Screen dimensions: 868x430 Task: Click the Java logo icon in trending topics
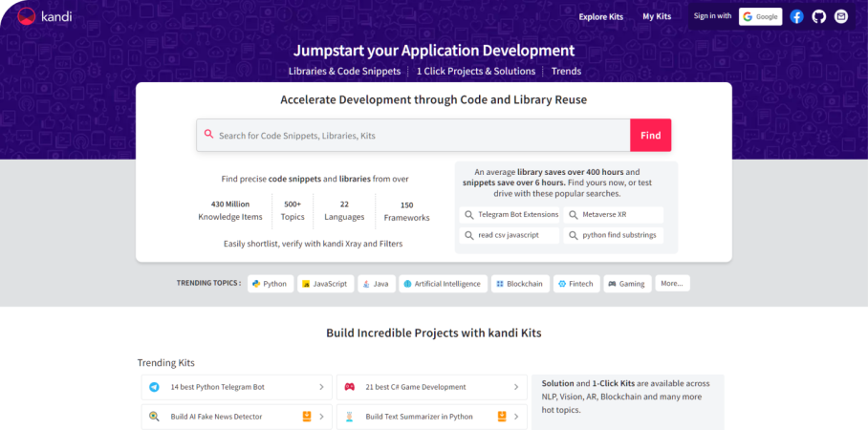tap(366, 285)
